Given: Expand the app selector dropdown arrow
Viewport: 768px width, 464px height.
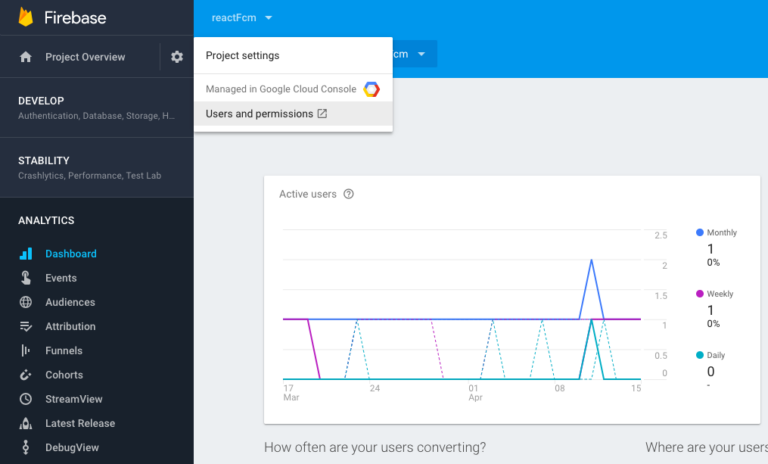Looking at the screenshot, I should click(x=422, y=53).
